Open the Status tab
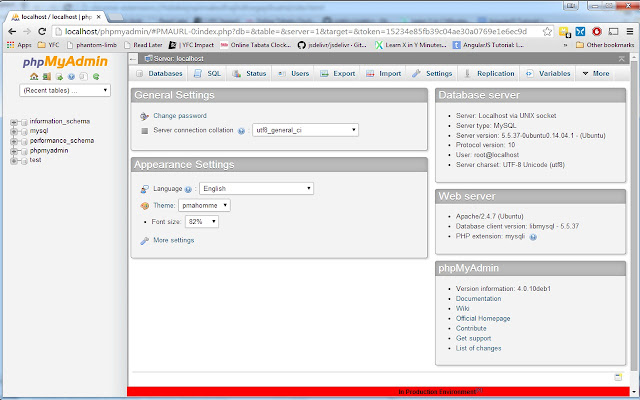Screen dimensions: 640x400 tap(249, 73)
